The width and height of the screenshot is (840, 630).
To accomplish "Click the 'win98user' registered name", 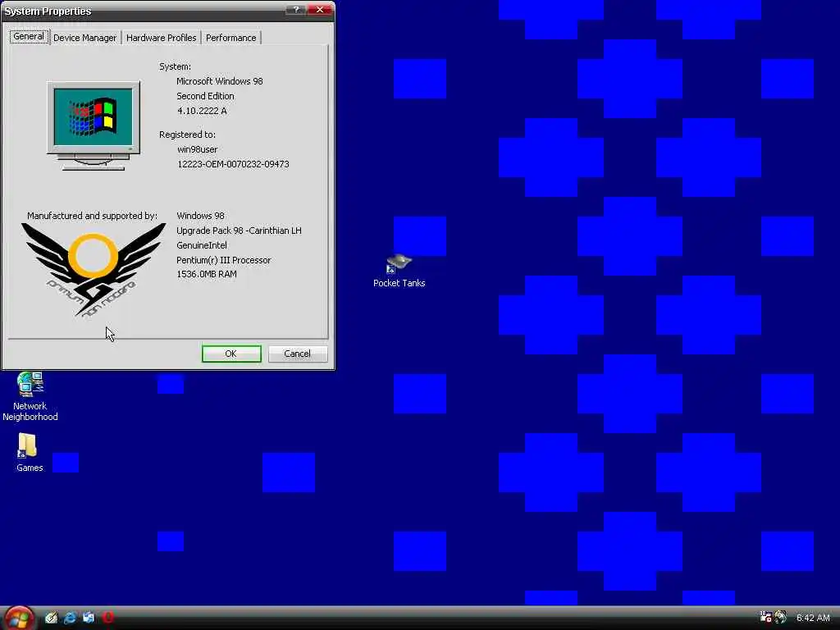I will pyautogui.click(x=197, y=149).
